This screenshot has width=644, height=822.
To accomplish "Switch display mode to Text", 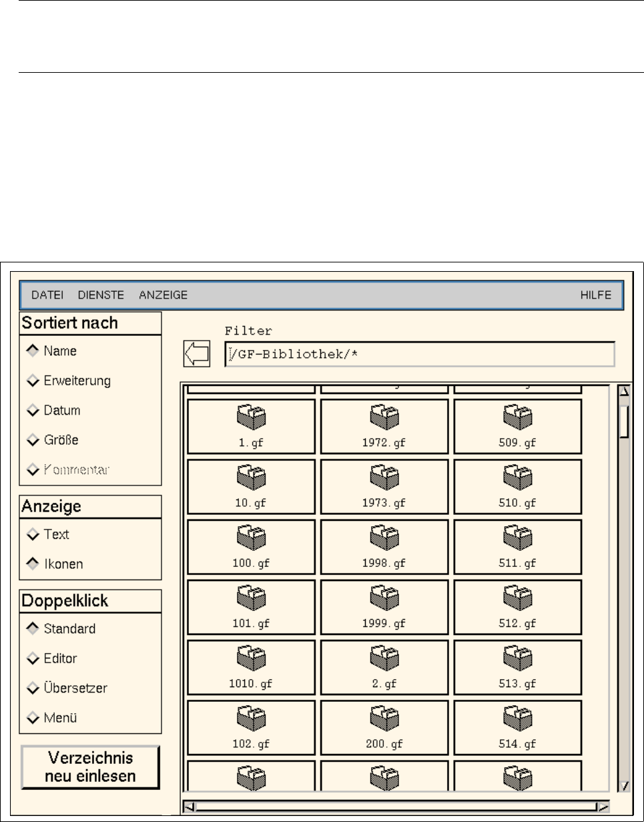I will tap(33, 535).
